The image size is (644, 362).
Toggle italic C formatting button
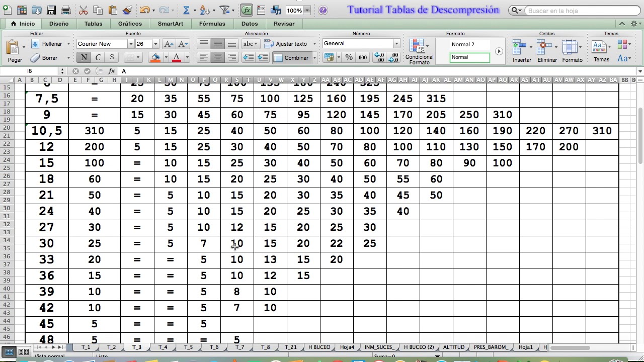tap(98, 57)
